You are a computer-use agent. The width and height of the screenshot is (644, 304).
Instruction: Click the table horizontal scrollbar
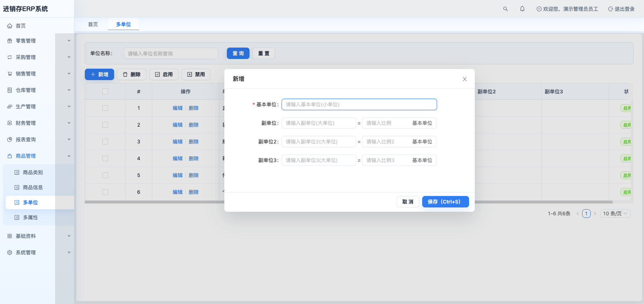tap(348, 202)
